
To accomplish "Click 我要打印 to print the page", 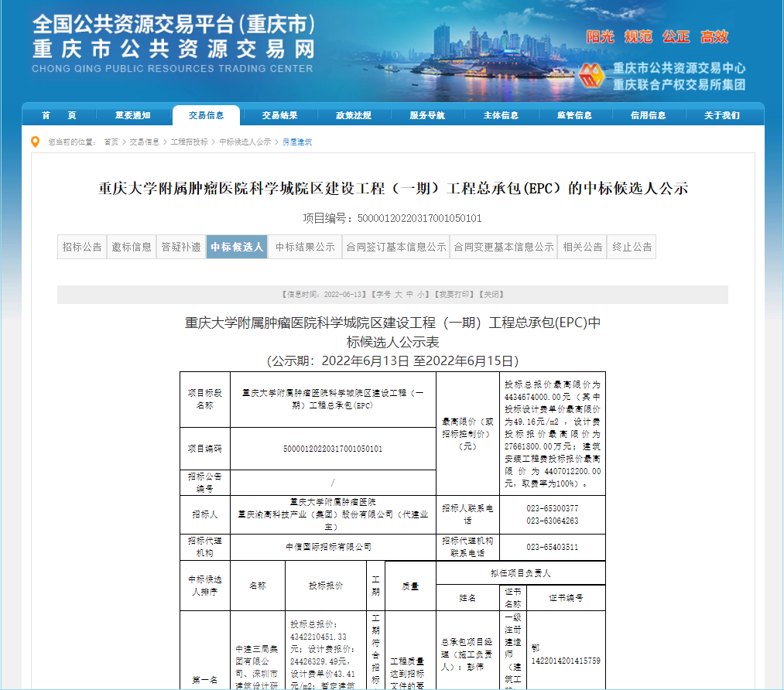I will [x=454, y=295].
